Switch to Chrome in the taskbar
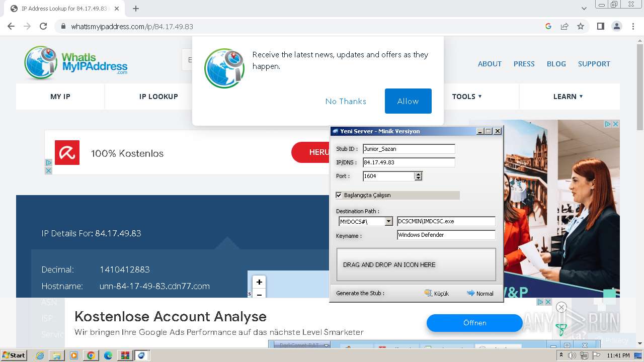This screenshot has width=644, height=362. coord(91,355)
